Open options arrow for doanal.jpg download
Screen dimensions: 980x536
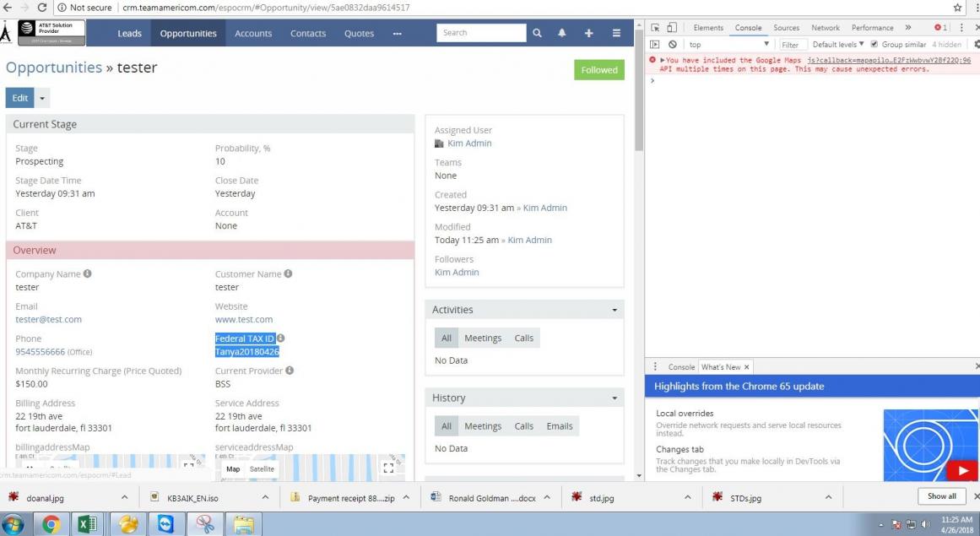(x=124, y=497)
